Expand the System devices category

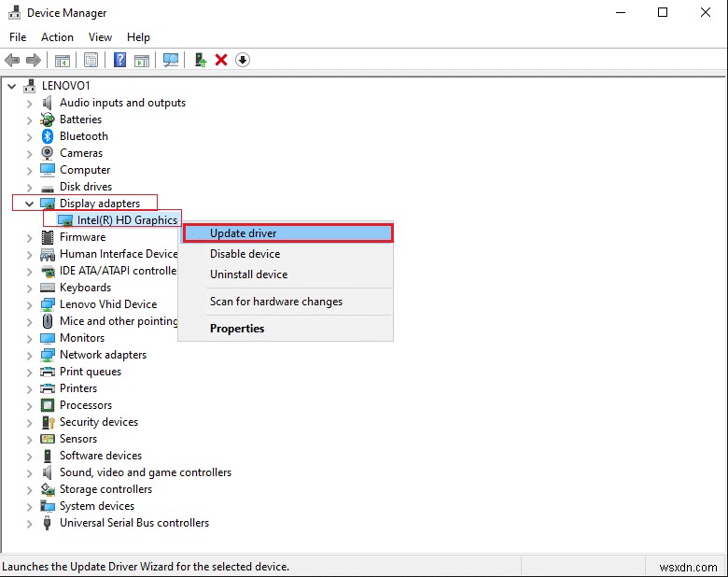pos(29,506)
